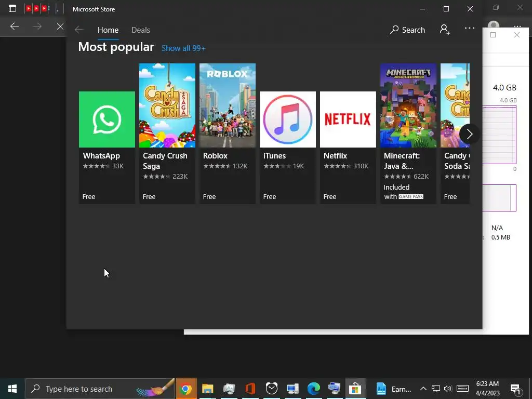Switch to the Deals tab

140,30
